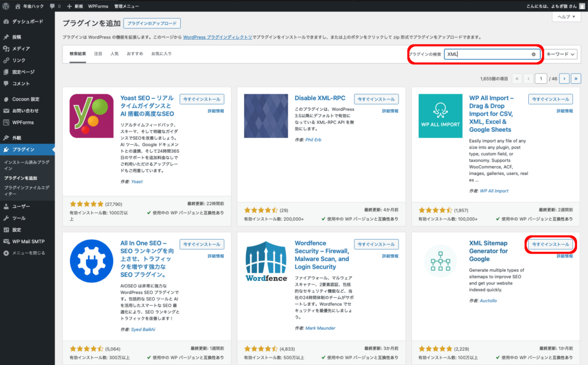Go to next page of results
This screenshot has width=588, height=365.
point(564,78)
